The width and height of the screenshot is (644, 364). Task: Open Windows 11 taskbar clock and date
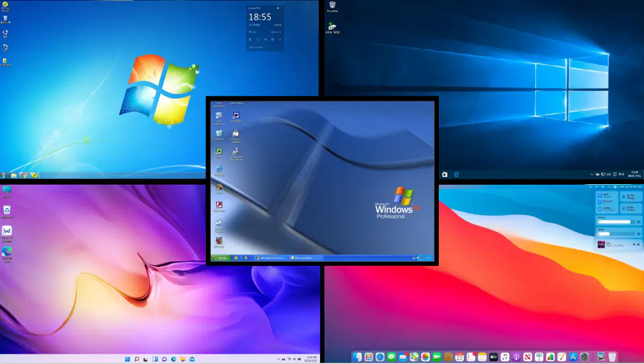point(311,359)
